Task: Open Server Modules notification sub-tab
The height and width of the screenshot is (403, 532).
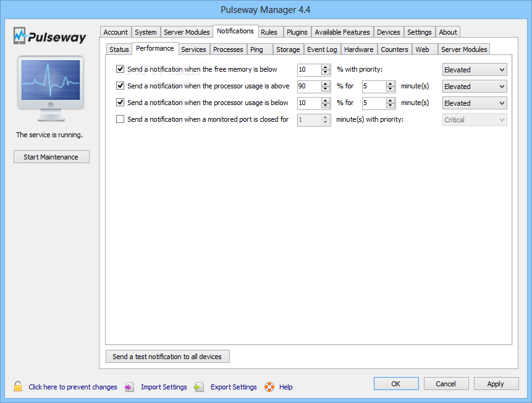Action: (x=464, y=49)
